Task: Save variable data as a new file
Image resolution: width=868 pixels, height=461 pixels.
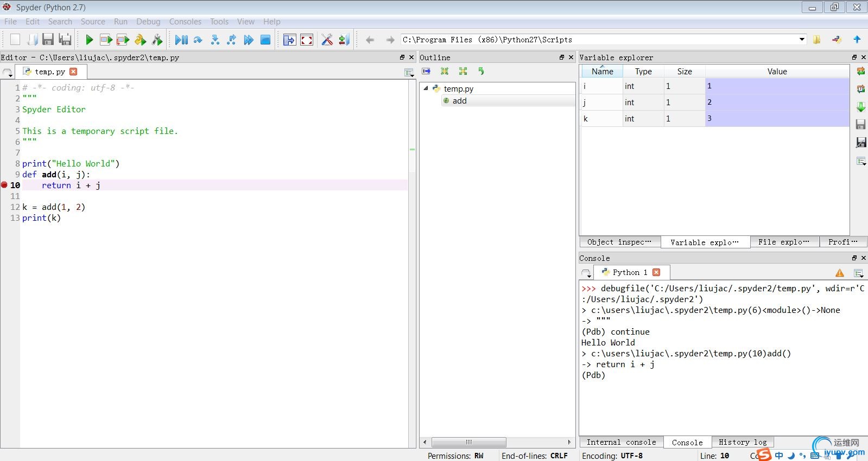Action: point(860,143)
